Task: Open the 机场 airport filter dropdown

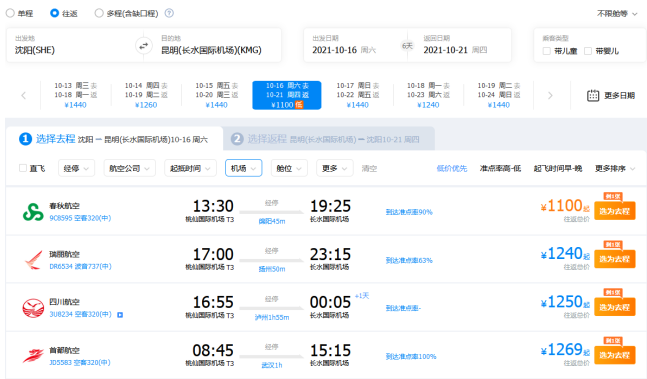Action: click(243, 168)
